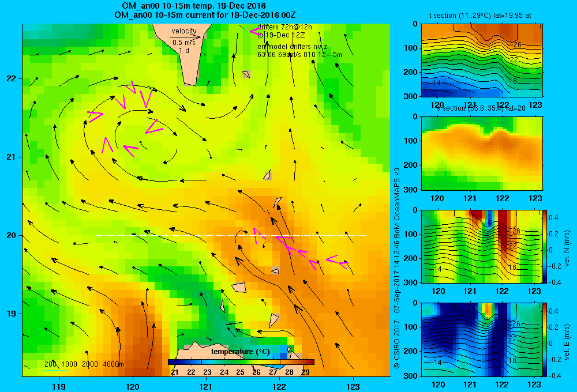Screen dimensions: 577x392
Task: Click latitude tick label 21 on main map
Action: click(12, 157)
